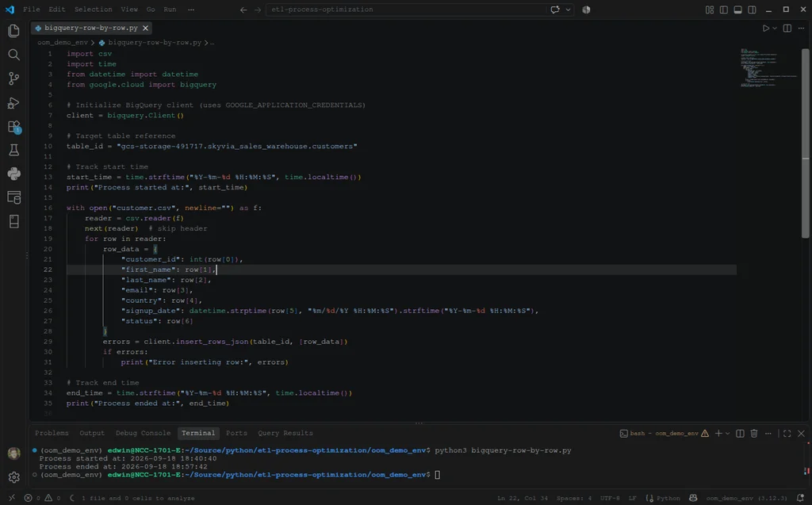Select the bigquery-row-by-row.py editor tab
This screenshot has width=812, height=505.
pos(91,28)
